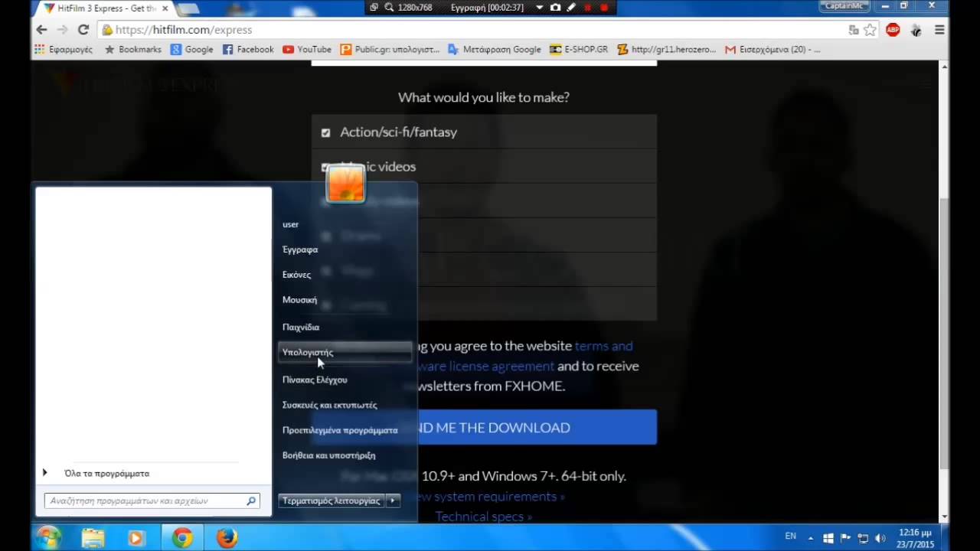The image size is (980, 551).
Task: Open Βοήθεια και υποστήριξη
Action: 328,455
